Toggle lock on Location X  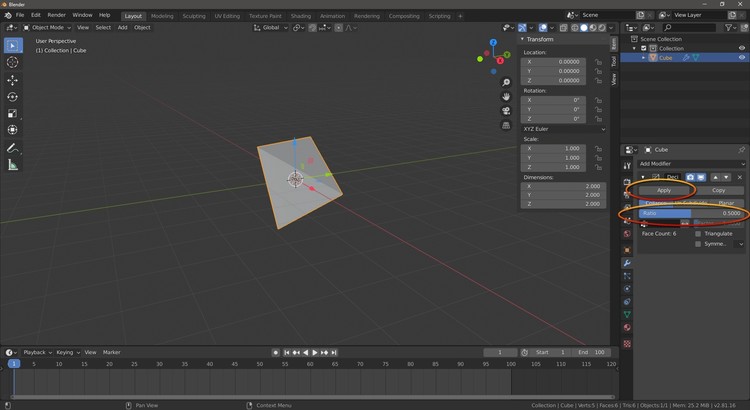(x=597, y=61)
